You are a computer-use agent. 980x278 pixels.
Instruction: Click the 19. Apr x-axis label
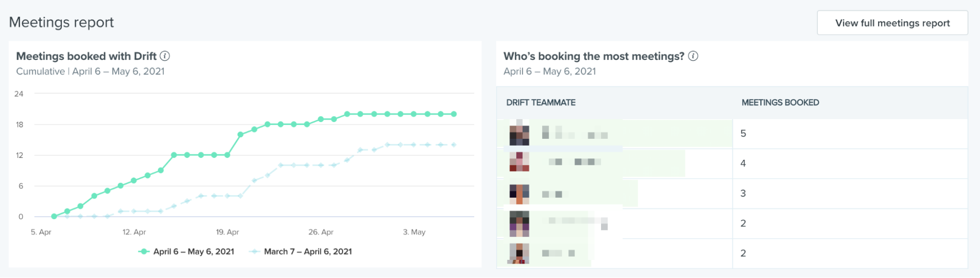(x=227, y=232)
